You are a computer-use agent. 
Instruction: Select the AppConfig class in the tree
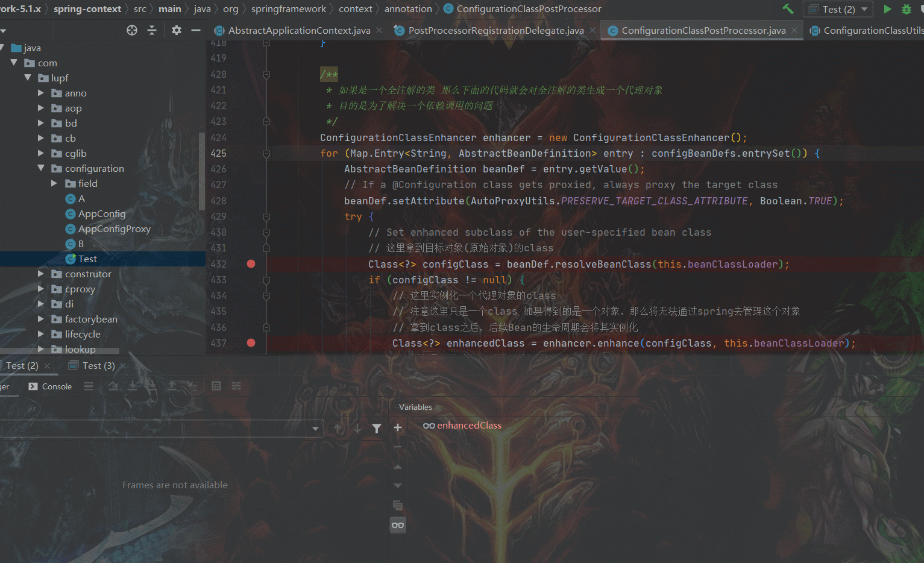coord(102,213)
